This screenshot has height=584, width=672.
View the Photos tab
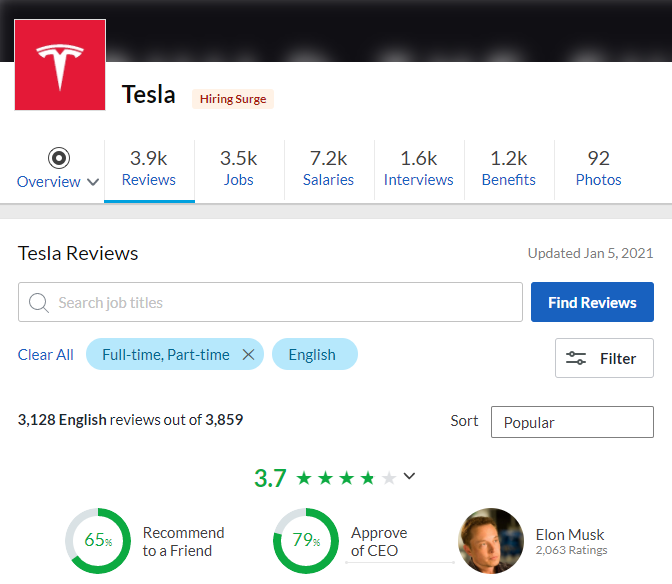coord(598,168)
